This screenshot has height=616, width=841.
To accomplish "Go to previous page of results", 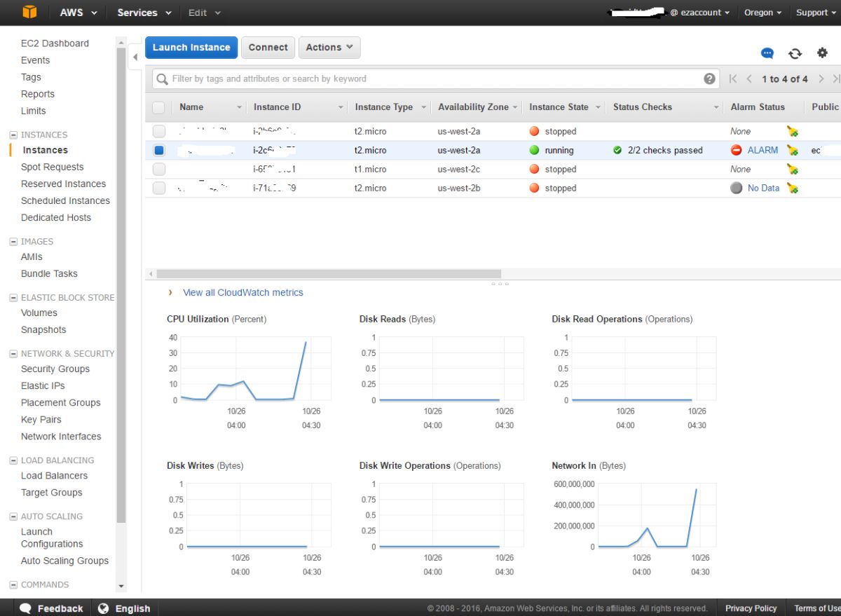I will 749,78.
